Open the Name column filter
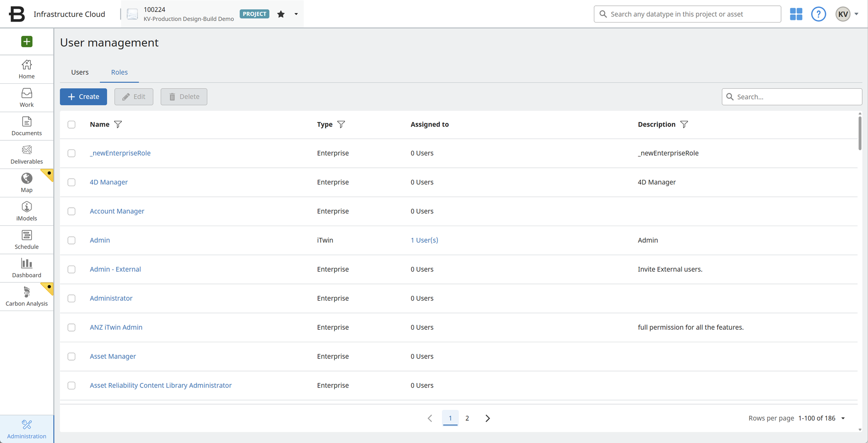The height and width of the screenshot is (443, 868). (118, 124)
